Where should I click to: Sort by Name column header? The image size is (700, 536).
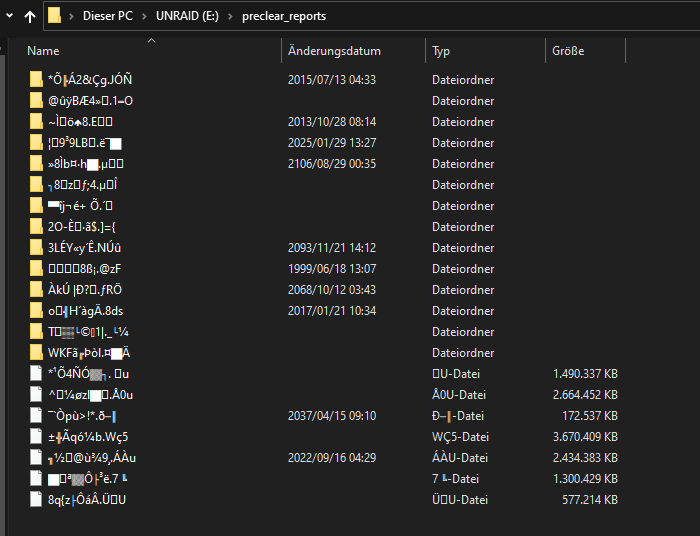(x=43, y=51)
